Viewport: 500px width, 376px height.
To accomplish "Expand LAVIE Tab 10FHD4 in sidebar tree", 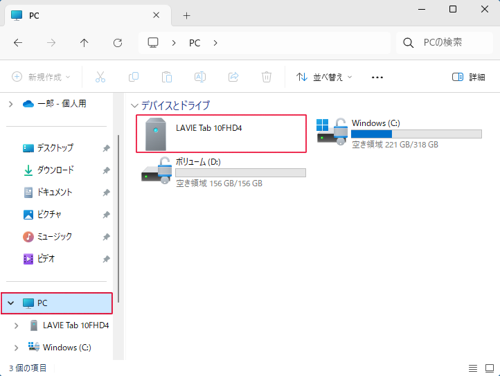I will click(16, 325).
